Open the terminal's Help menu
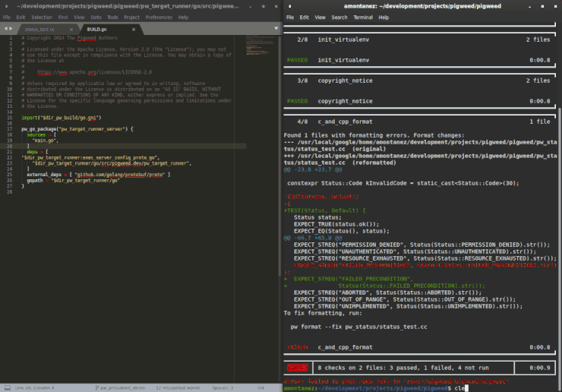This screenshot has height=392, width=562. coord(384,17)
